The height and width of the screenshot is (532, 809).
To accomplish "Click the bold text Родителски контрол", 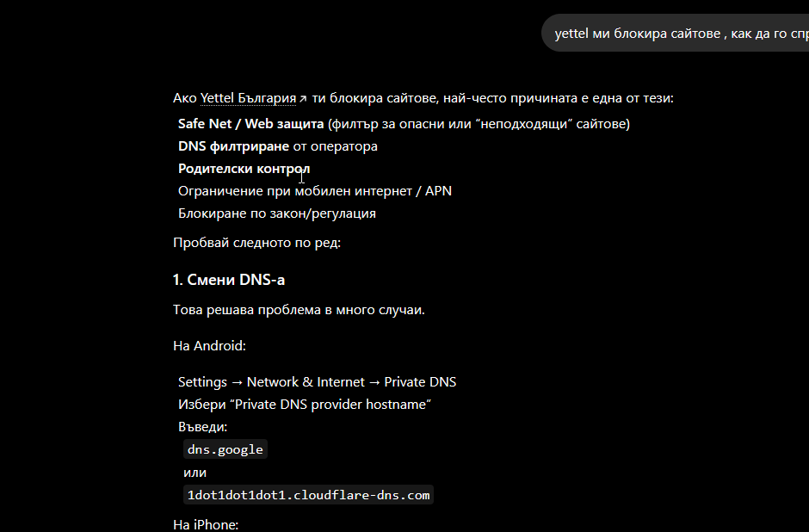I will coord(244,169).
